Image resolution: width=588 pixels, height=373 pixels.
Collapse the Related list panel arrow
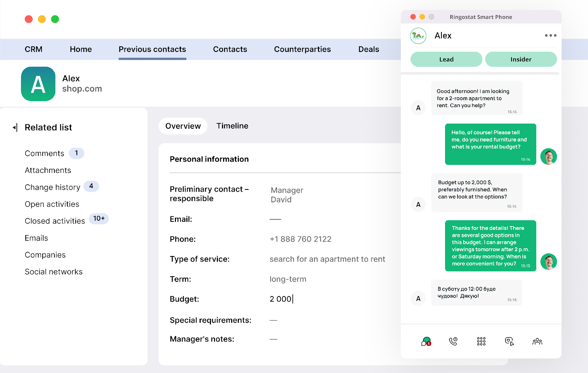15,128
